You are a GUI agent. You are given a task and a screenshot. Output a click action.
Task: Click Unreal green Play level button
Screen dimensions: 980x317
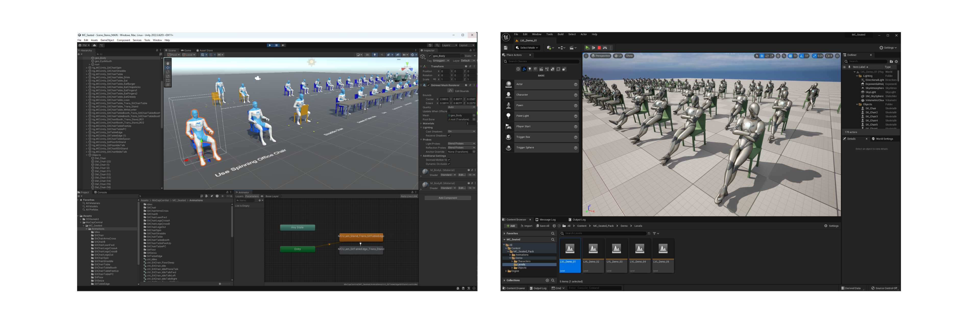pyautogui.click(x=587, y=48)
